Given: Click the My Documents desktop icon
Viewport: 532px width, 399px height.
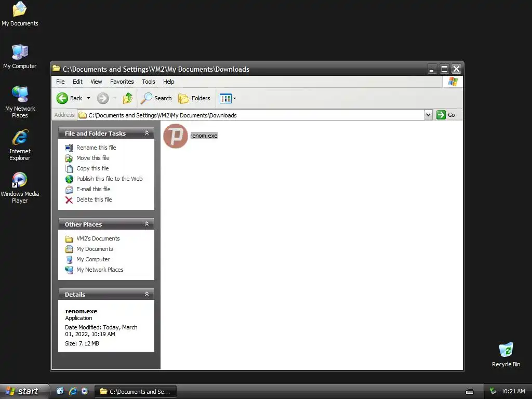Looking at the screenshot, I should (x=20, y=14).
